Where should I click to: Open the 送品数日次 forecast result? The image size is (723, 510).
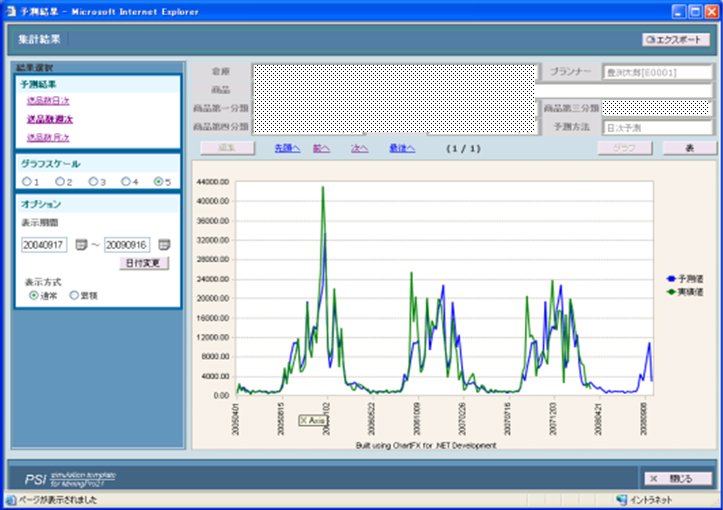point(48,100)
